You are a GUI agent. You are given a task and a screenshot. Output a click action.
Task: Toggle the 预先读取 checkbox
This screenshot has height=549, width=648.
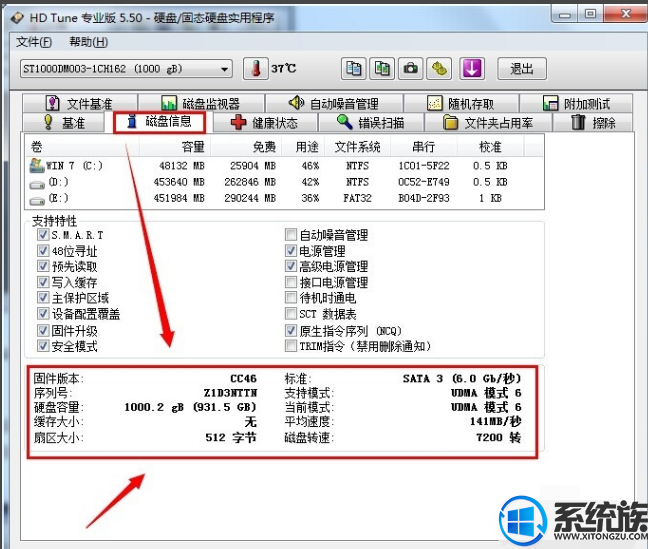pyautogui.click(x=43, y=266)
